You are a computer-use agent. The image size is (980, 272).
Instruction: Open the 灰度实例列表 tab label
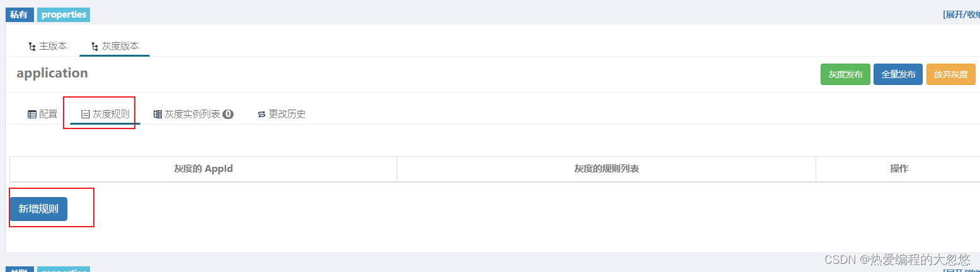click(x=192, y=115)
